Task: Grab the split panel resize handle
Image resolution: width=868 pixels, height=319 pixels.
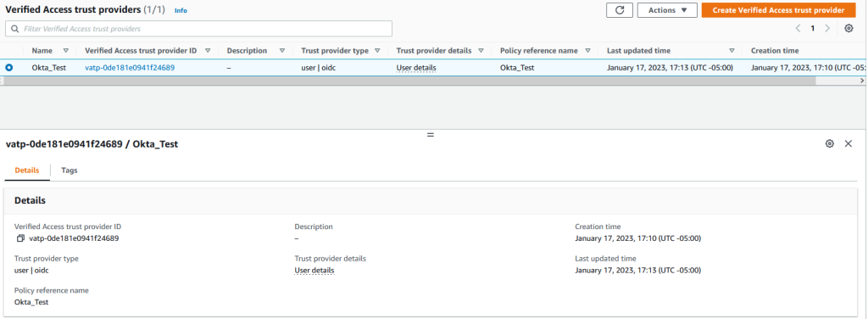Action: coord(430,135)
